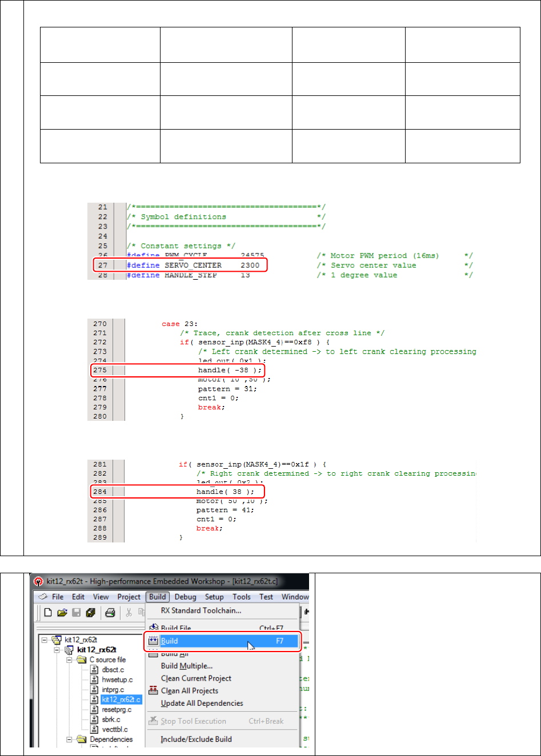The image size is (541, 756).
Task: Collapse the Dependencies folder
Action: [70, 739]
